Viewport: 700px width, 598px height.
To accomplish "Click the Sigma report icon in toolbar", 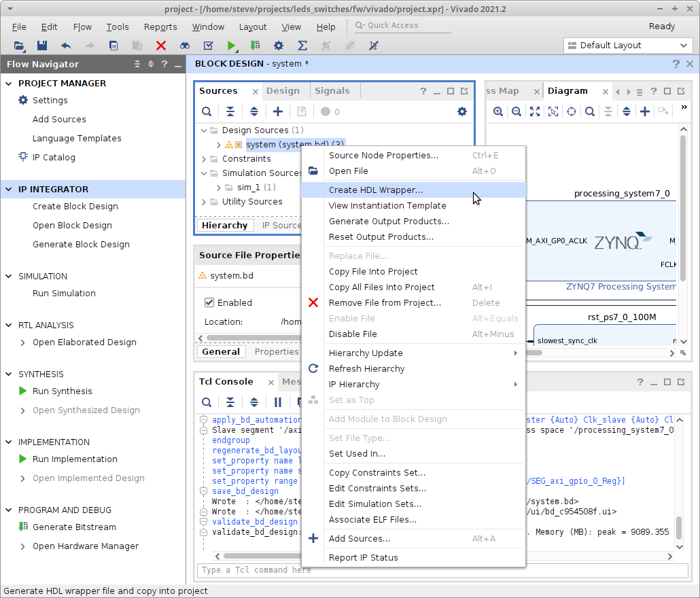I will coord(302,46).
